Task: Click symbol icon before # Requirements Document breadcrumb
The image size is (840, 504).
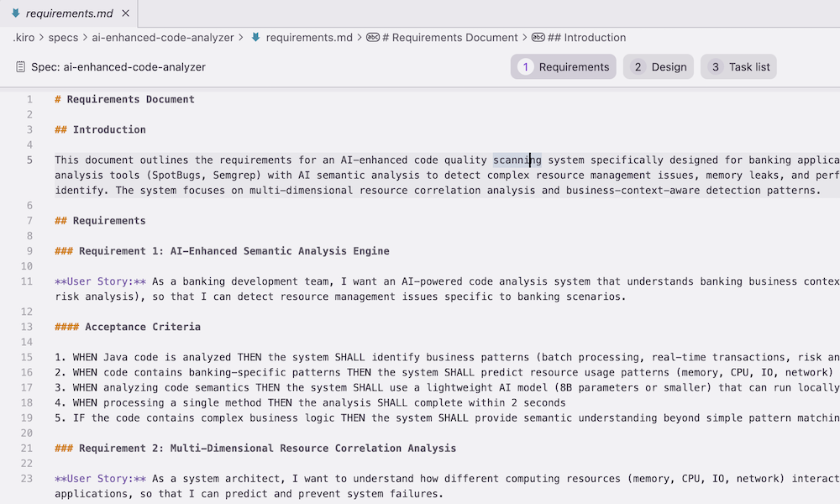Action: [x=373, y=38]
